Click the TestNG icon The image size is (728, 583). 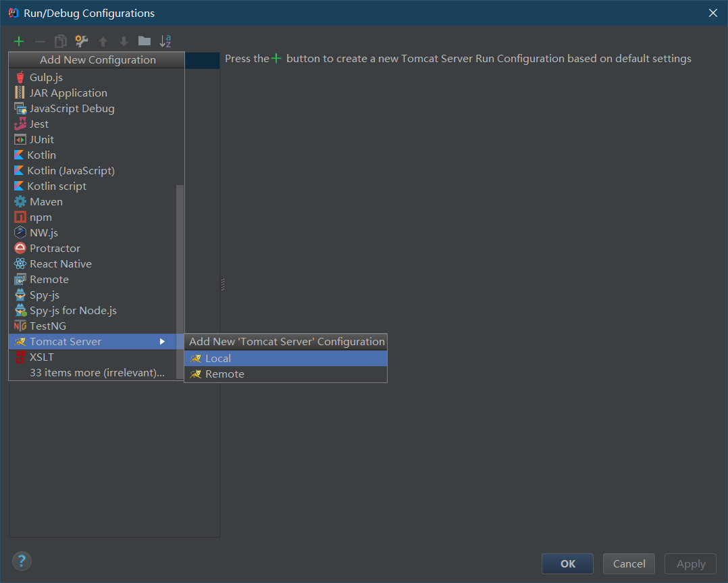pyautogui.click(x=20, y=326)
